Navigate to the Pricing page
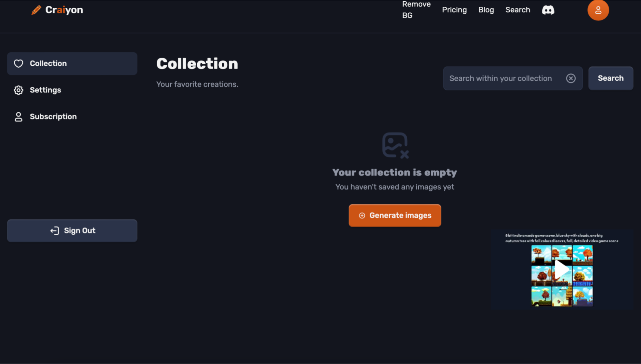Viewport: 641px width, 364px height. 454,10
